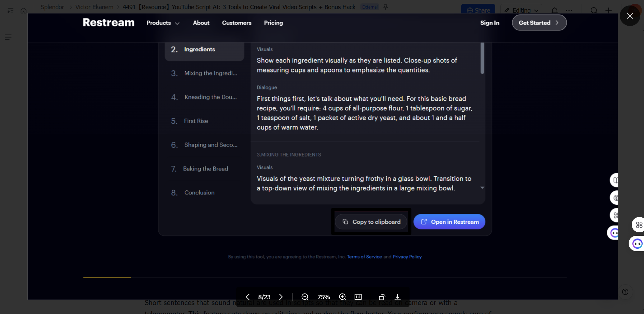The width and height of the screenshot is (644, 314).
Task: Go to the next image in viewer
Action: [x=281, y=297]
